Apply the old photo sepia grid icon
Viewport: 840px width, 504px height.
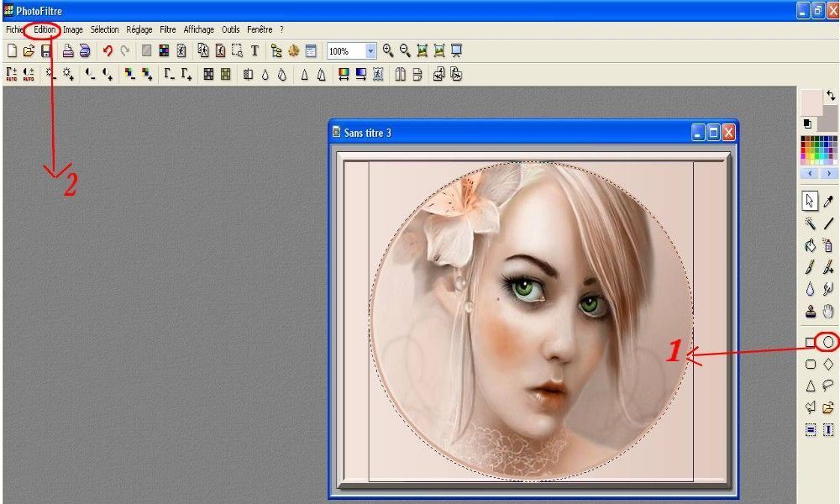pos(225,74)
